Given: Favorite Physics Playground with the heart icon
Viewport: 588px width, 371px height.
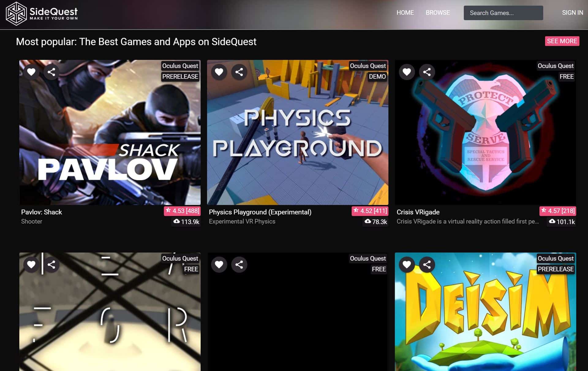Looking at the screenshot, I should coord(219,72).
